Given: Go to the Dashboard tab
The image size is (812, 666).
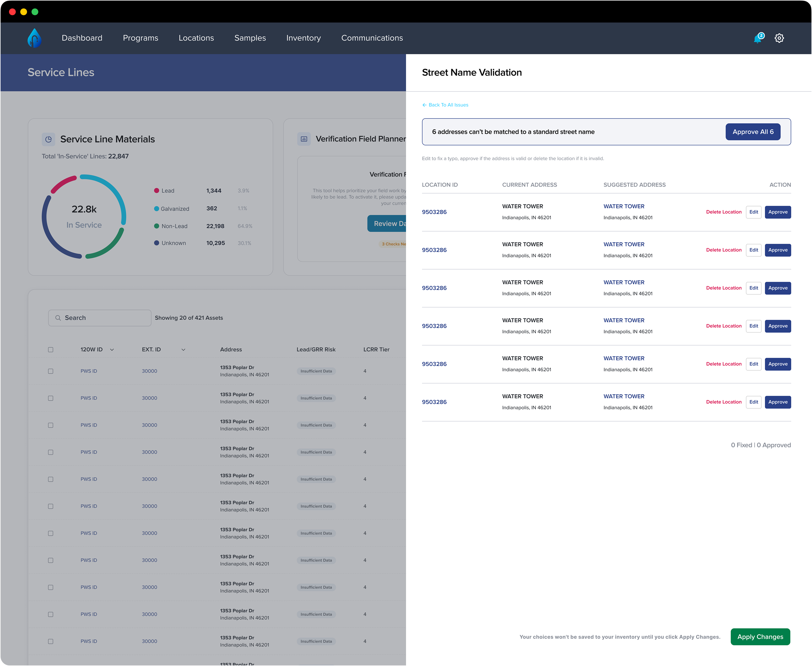Looking at the screenshot, I should (x=82, y=38).
